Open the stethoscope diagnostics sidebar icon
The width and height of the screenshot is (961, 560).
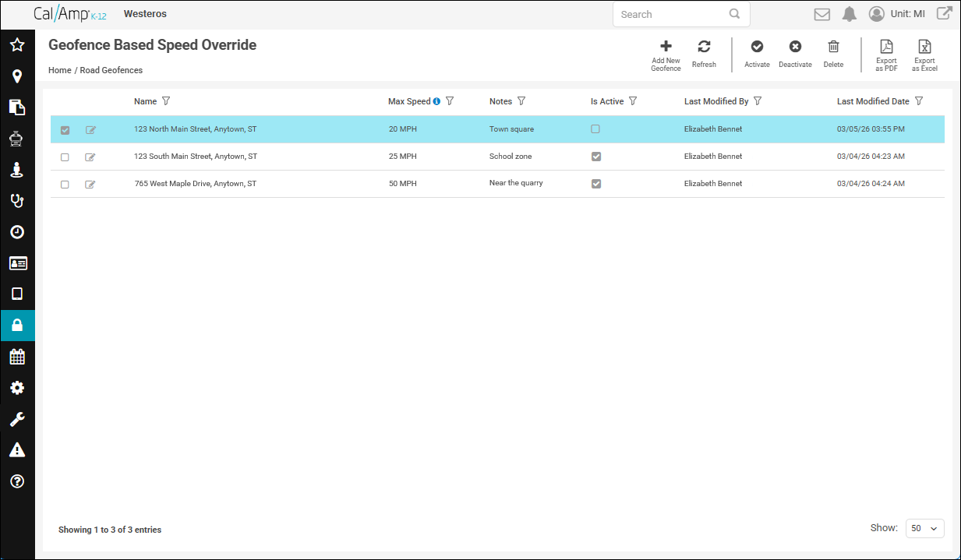click(17, 201)
